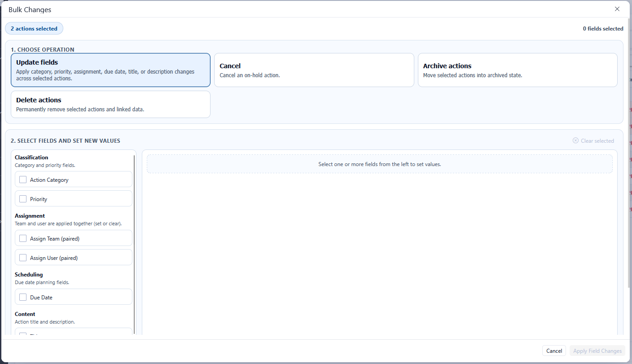Click the field list vertical scrollbar

(x=134, y=242)
